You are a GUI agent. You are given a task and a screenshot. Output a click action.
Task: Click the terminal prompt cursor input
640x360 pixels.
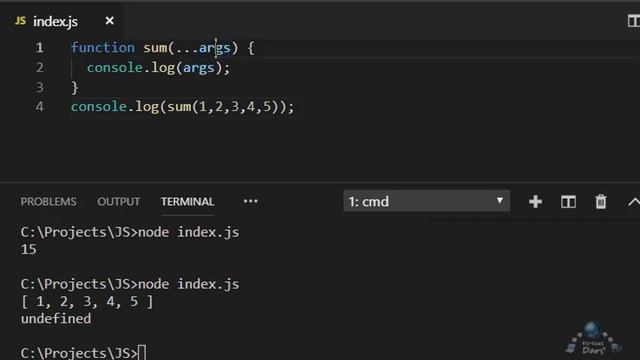142,353
